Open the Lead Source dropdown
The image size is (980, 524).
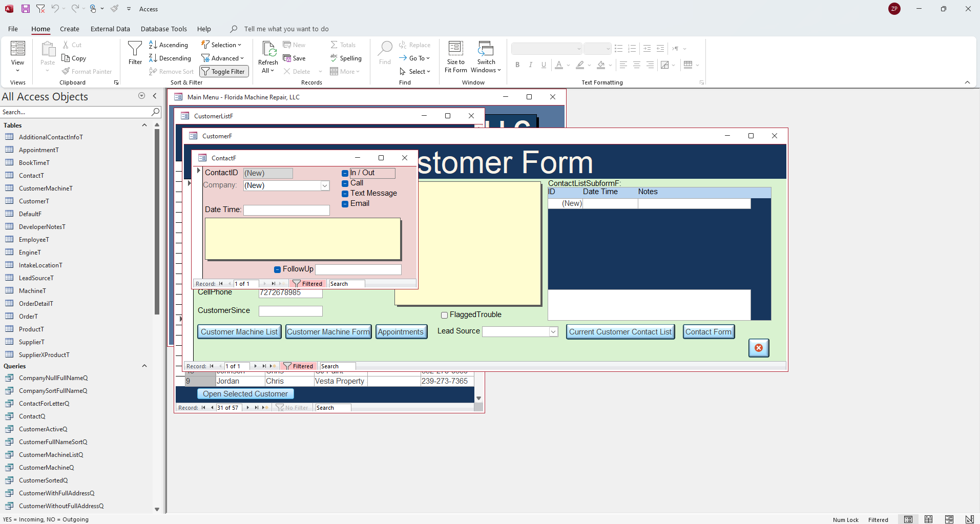coord(553,332)
